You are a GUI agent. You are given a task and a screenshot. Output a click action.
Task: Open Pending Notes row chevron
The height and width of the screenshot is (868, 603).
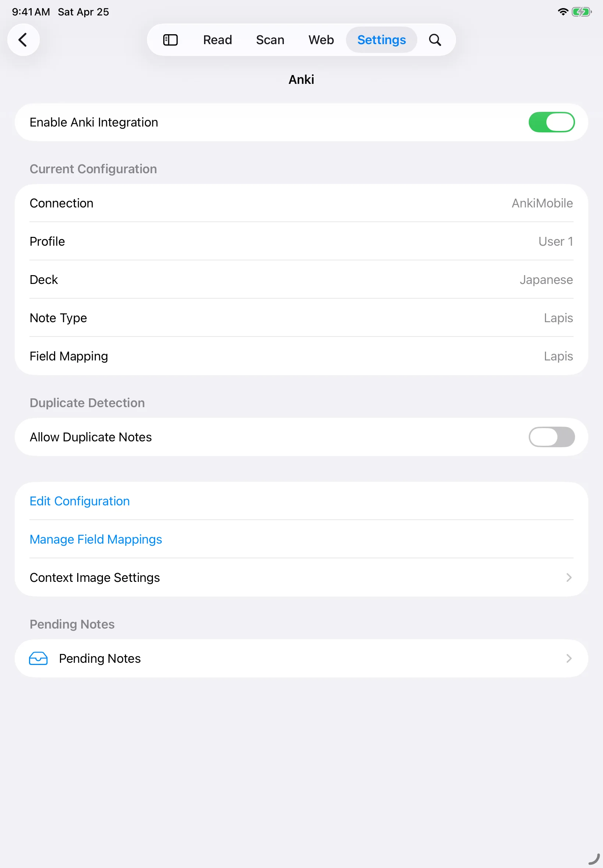coord(568,658)
